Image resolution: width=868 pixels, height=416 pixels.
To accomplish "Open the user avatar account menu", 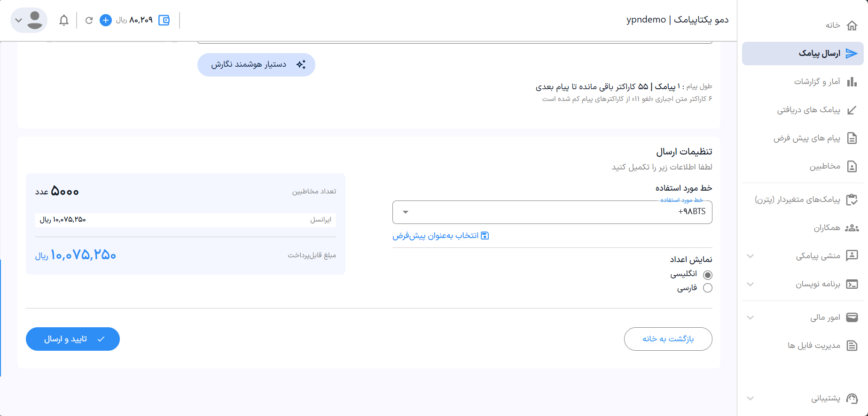I will click(x=29, y=20).
